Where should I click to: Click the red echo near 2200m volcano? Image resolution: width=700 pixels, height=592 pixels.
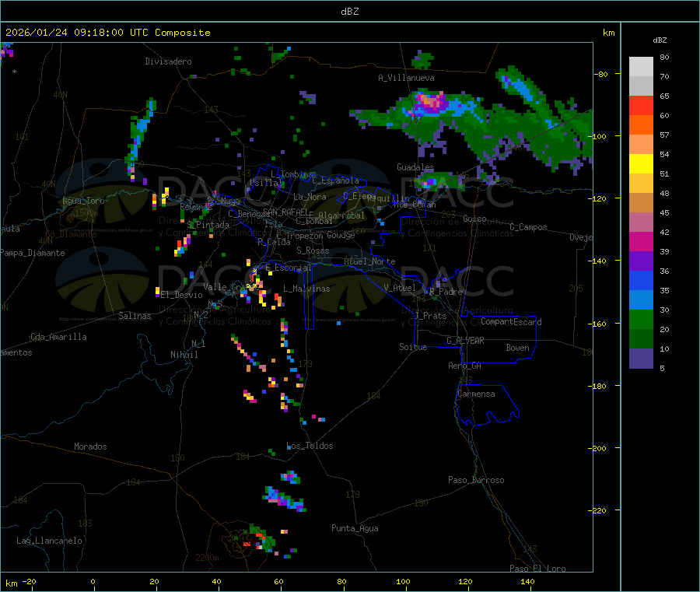[247, 545]
